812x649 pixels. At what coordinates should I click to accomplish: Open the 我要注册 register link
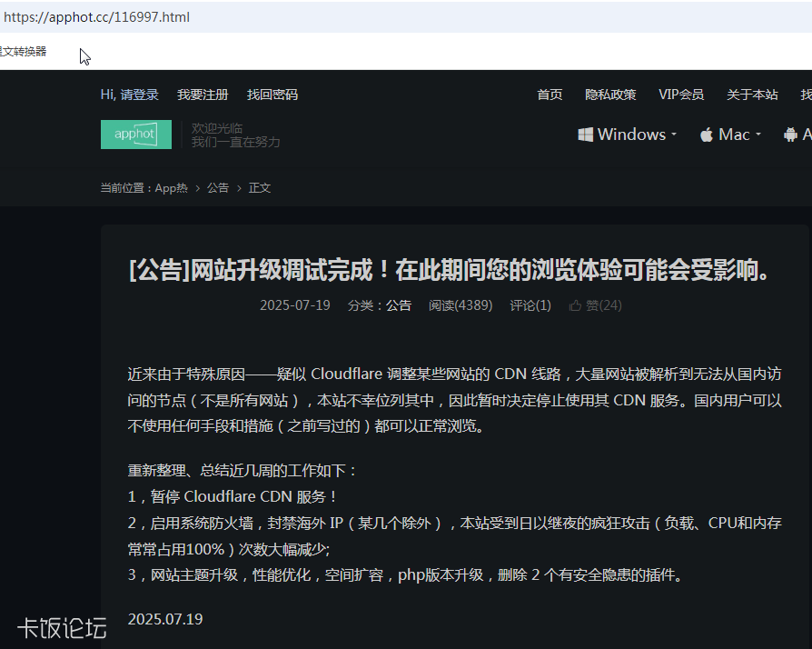tap(203, 95)
